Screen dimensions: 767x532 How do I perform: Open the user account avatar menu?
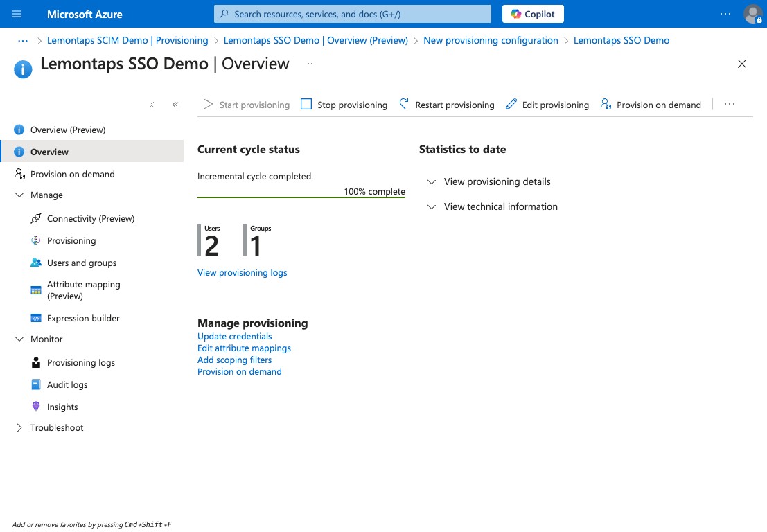coord(752,14)
